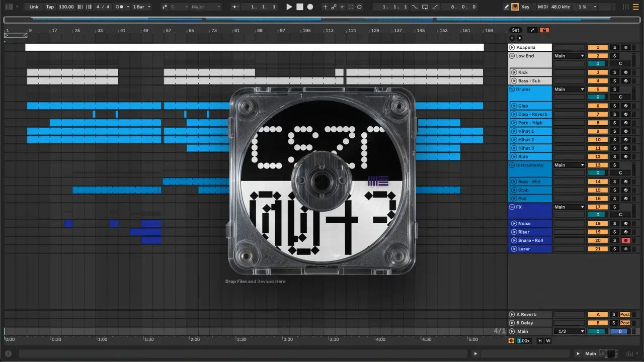Viewport: 644px width, 362px height.
Task: Toggle Draw Mode with the pencil icon
Action: pyautogui.click(x=507, y=7)
